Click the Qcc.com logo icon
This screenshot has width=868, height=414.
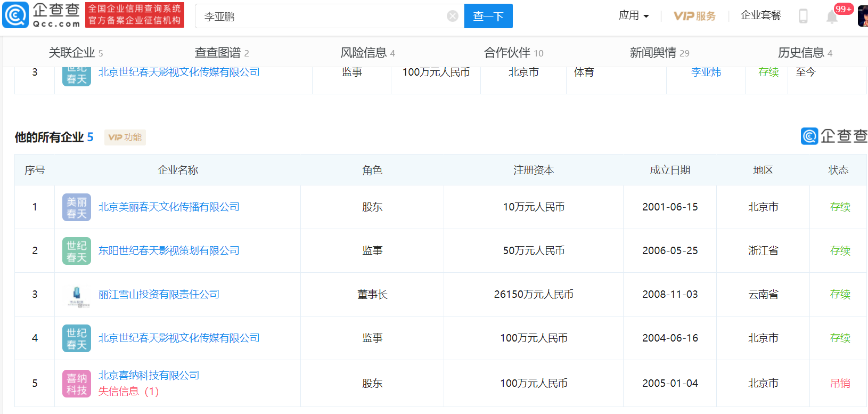[16, 15]
